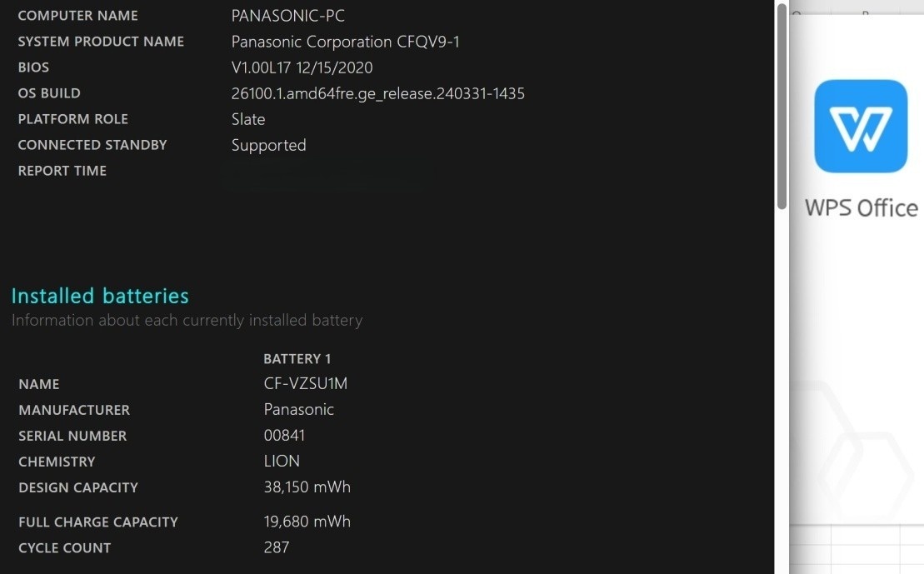Click the battery name CF-VZSU1M
This screenshot has width=924, height=574.
coord(306,384)
